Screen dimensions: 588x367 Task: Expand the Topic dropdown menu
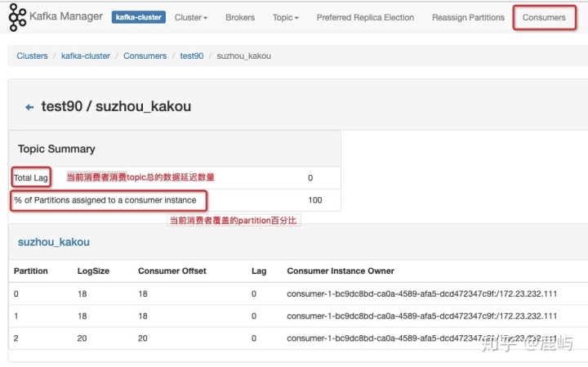pos(285,18)
